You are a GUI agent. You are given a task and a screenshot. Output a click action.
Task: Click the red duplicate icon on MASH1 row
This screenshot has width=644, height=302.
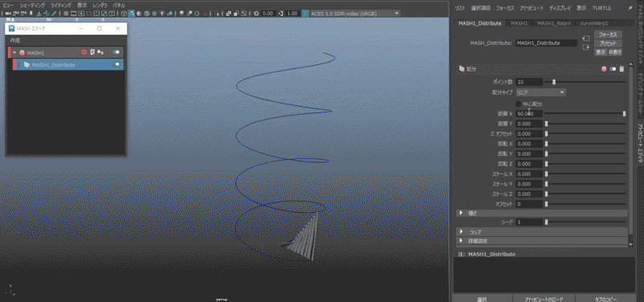[x=84, y=52]
